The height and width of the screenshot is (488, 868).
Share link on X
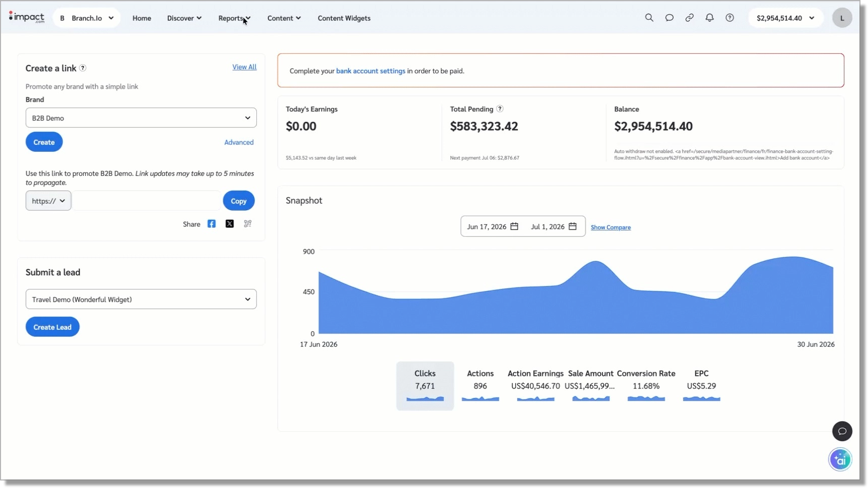click(230, 224)
